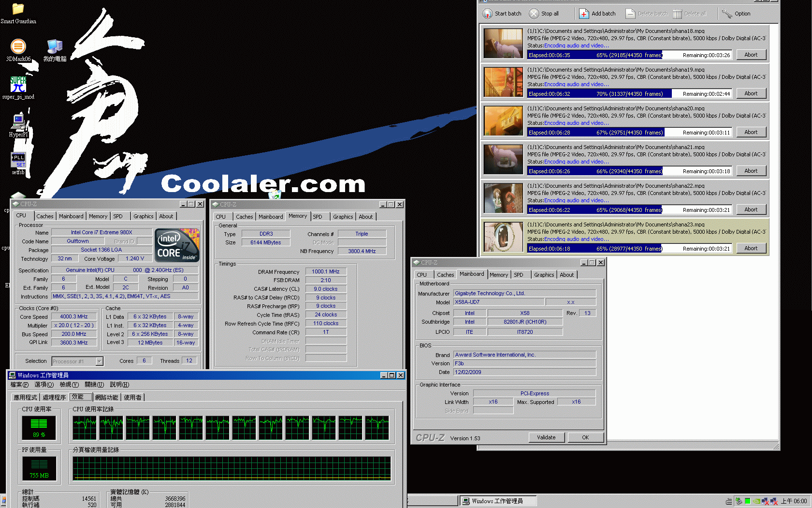Open Graphics tab in left CPU-Z window

(x=143, y=216)
